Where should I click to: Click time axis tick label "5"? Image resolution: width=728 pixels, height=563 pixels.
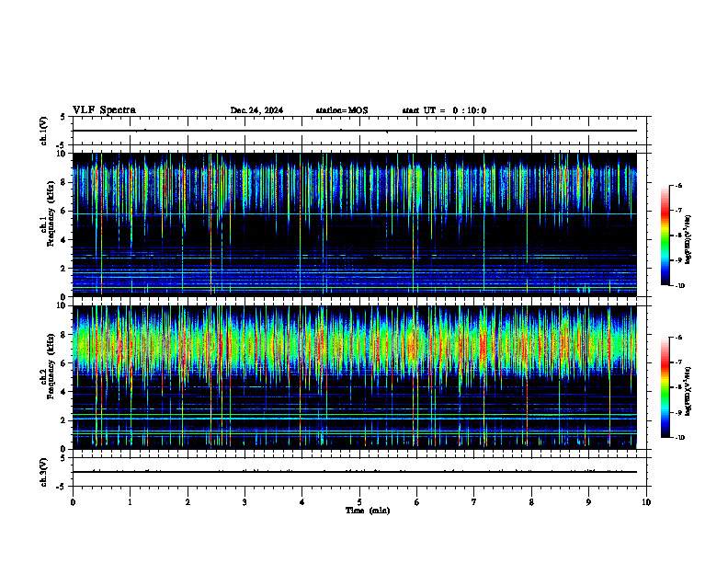tap(359, 502)
